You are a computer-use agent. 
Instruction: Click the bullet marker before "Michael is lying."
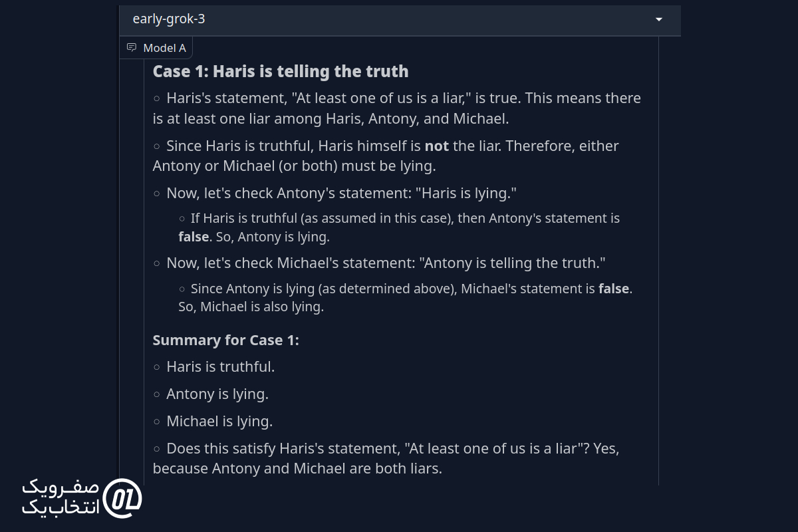click(157, 422)
